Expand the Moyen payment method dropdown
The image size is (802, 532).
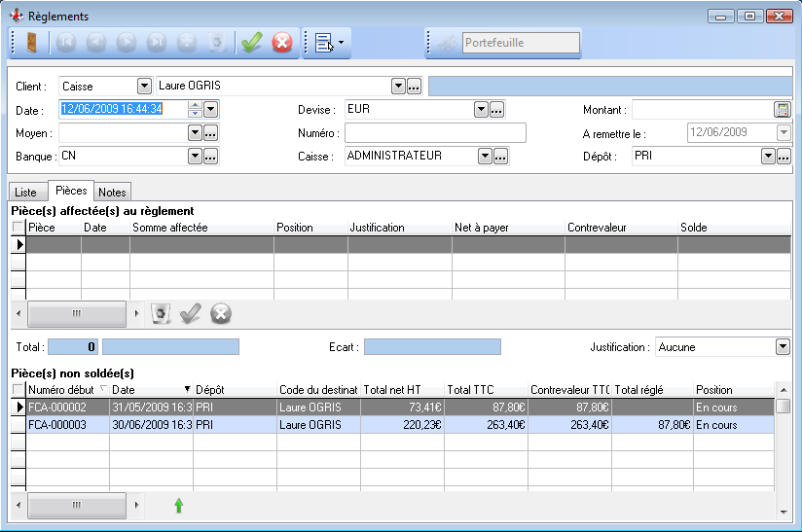click(x=195, y=133)
